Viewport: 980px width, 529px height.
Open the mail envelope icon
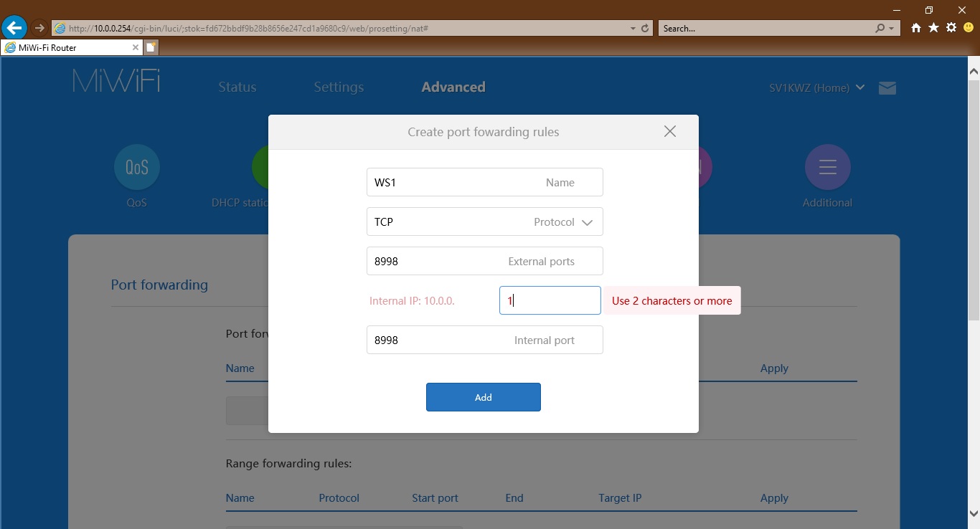tap(887, 88)
